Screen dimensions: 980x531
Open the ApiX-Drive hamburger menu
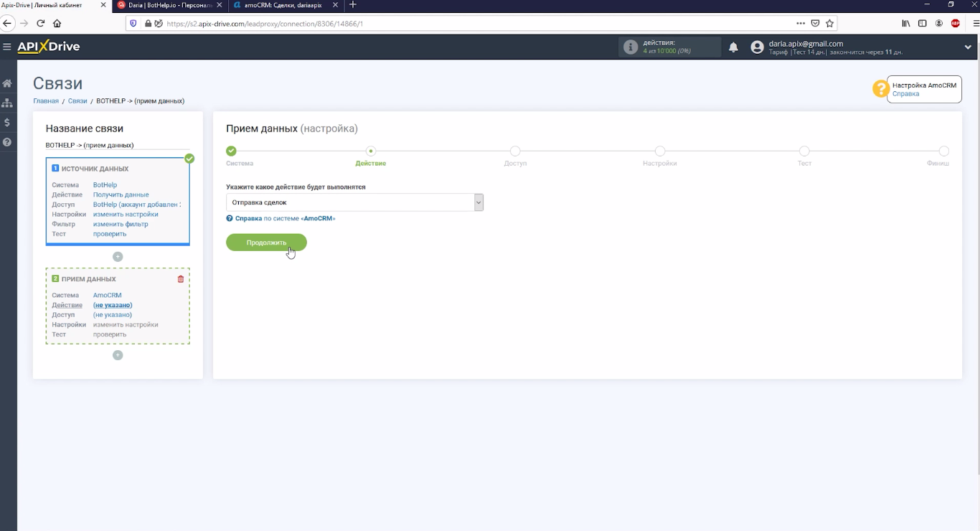coord(6,47)
